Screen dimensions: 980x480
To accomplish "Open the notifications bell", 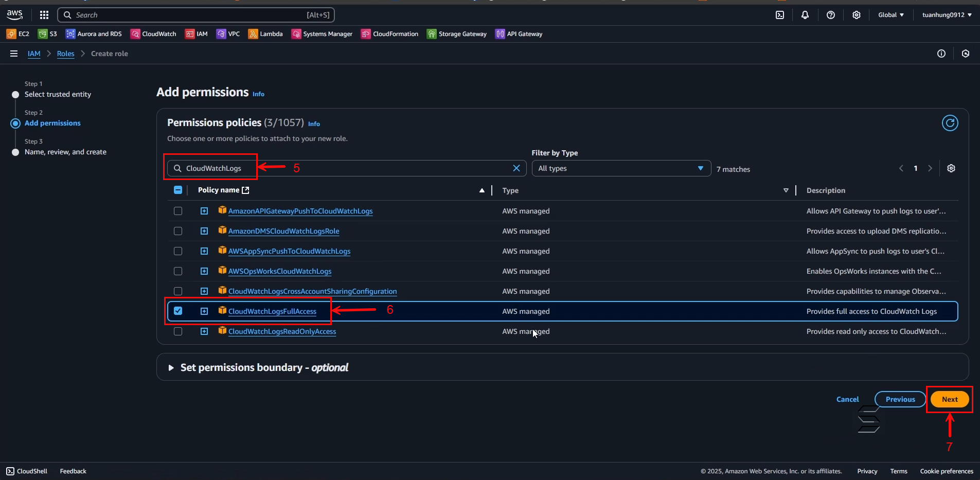I will (805, 15).
